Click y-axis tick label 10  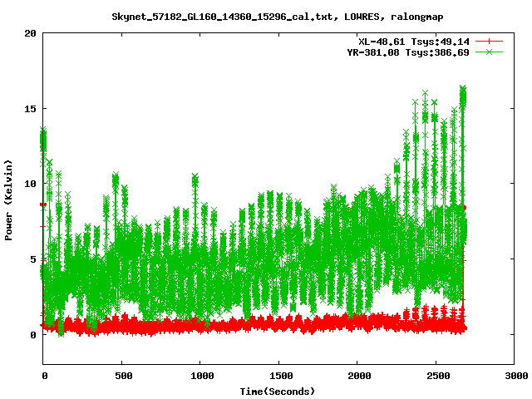(30, 184)
